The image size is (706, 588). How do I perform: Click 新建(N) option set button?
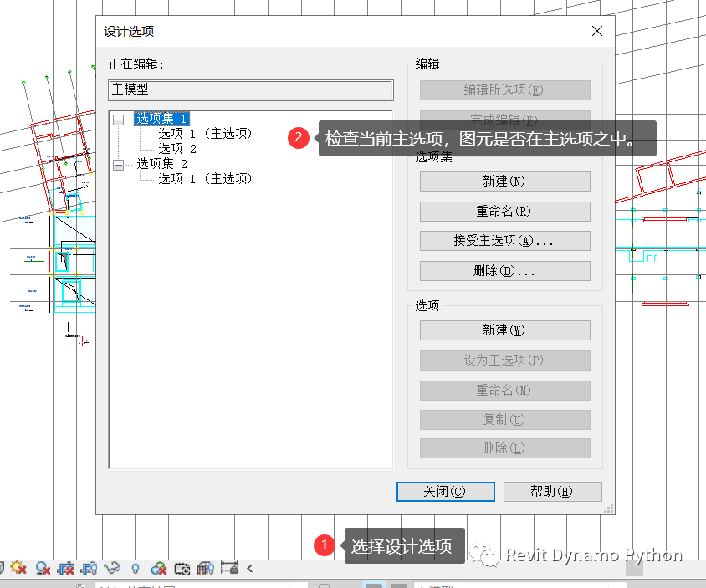pyautogui.click(x=504, y=182)
